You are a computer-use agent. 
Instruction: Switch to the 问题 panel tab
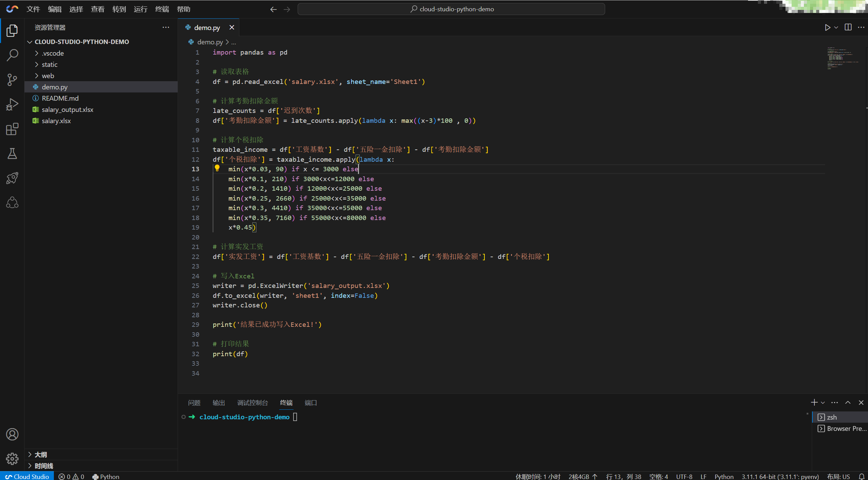click(194, 403)
